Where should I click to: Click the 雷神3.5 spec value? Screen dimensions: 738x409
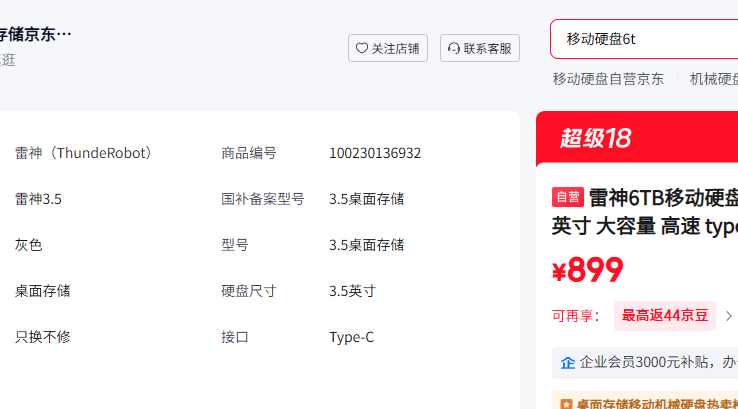38,199
